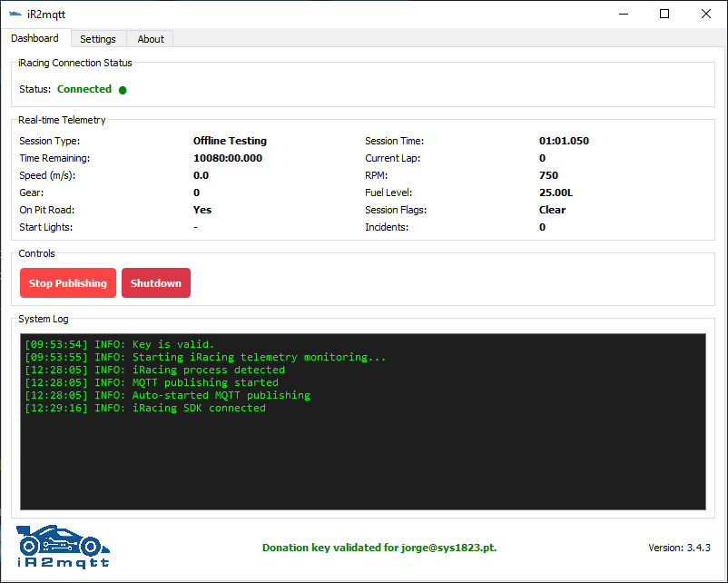Click the Shutdown button
728x583 pixels.
coord(156,283)
